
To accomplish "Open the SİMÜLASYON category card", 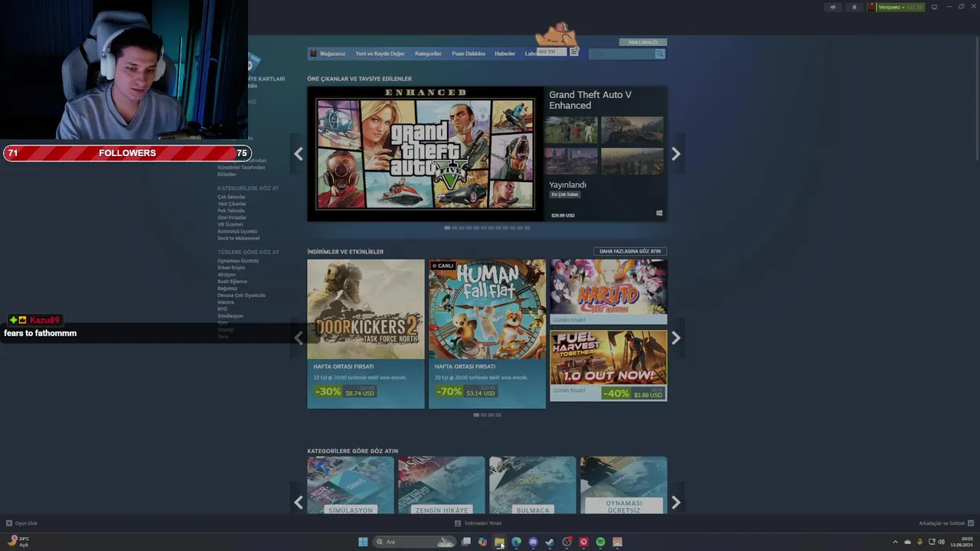I will point(351,485).
